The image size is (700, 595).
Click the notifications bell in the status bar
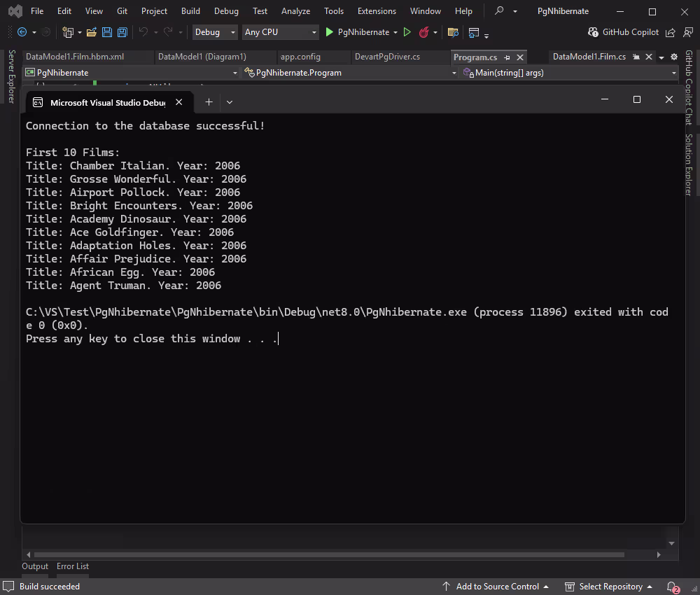671,587
